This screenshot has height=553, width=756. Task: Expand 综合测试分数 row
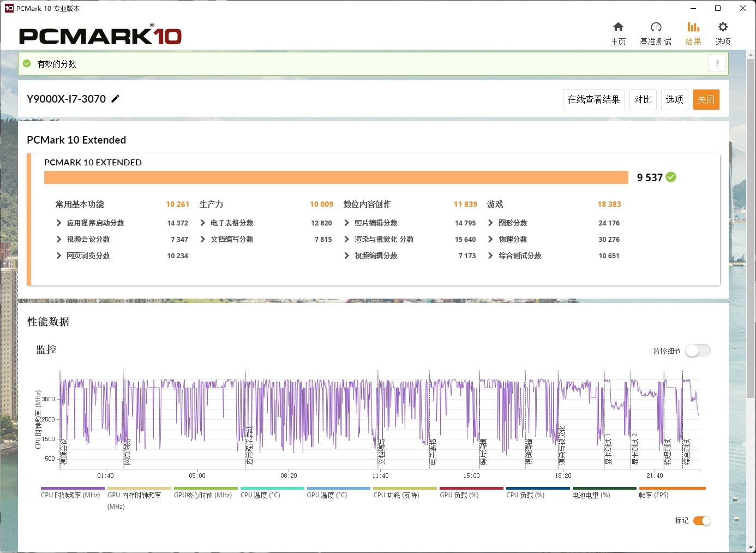[x=491, y=255]
